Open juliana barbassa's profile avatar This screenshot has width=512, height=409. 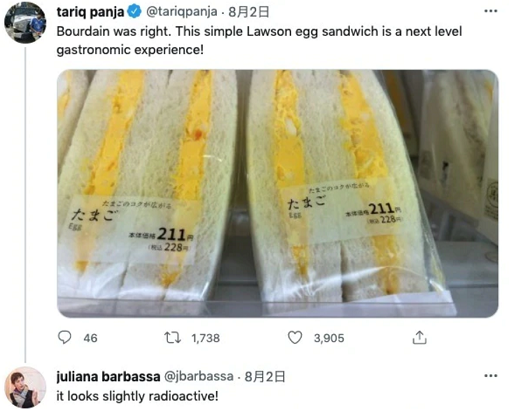click(25, 387)
